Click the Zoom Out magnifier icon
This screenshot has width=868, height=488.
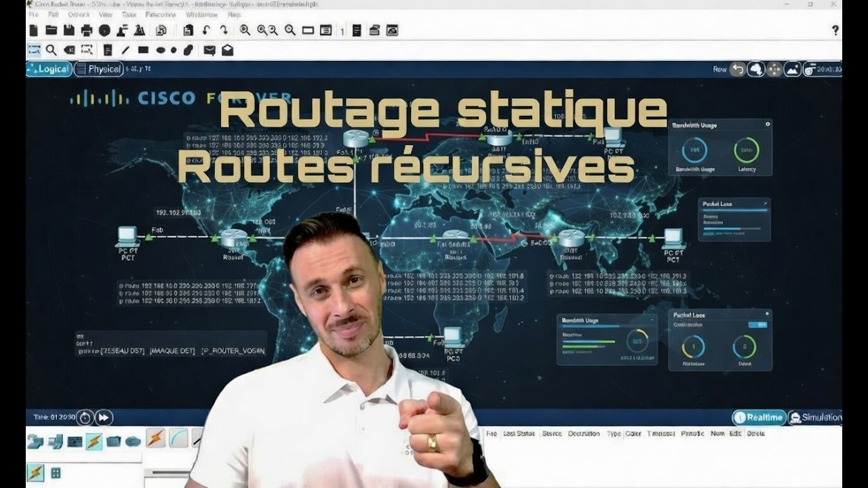tap(290, 30)
